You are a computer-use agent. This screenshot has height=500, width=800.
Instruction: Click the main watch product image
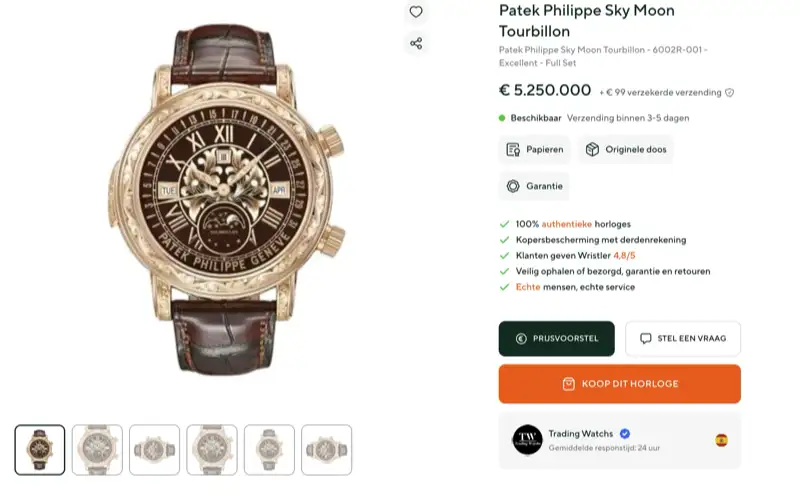coord(227,199)
